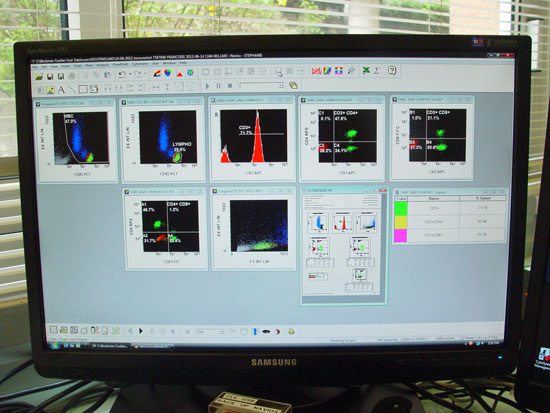The height and width of the screenshot is (413, 550).
Task: Open help with the question mark icon
Action: [x=392, y=71]
